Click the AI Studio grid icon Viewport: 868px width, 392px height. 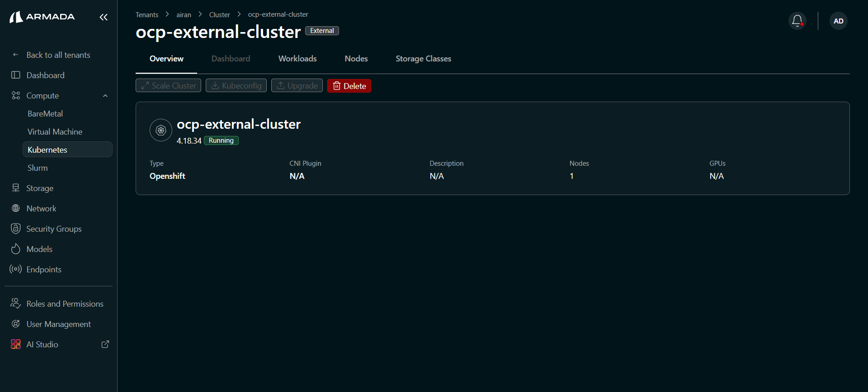click(x=16, y=344)
